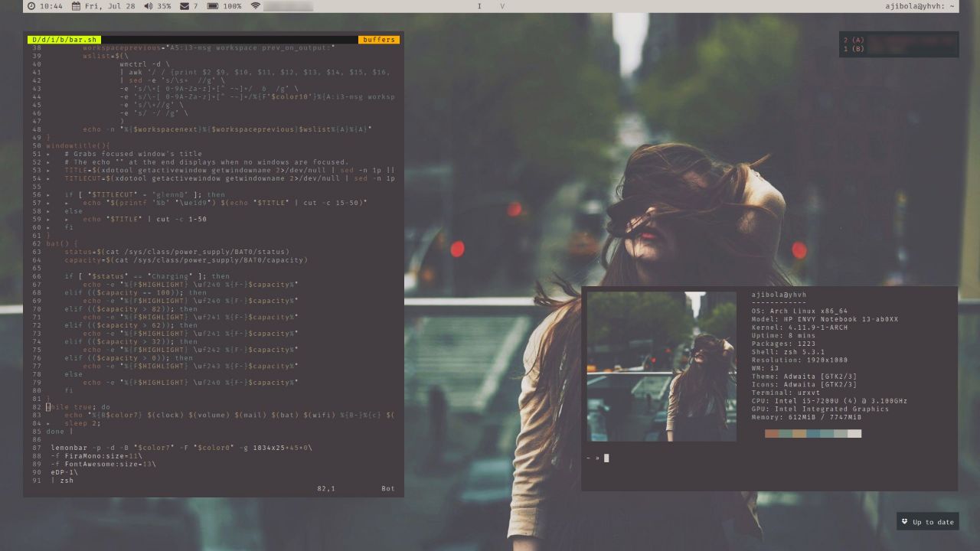Screen dimensions: 980x551
Task: Click vim line 59 'echo "$TITLE" | cut -c 1-50'
Action: coord(145,219)
